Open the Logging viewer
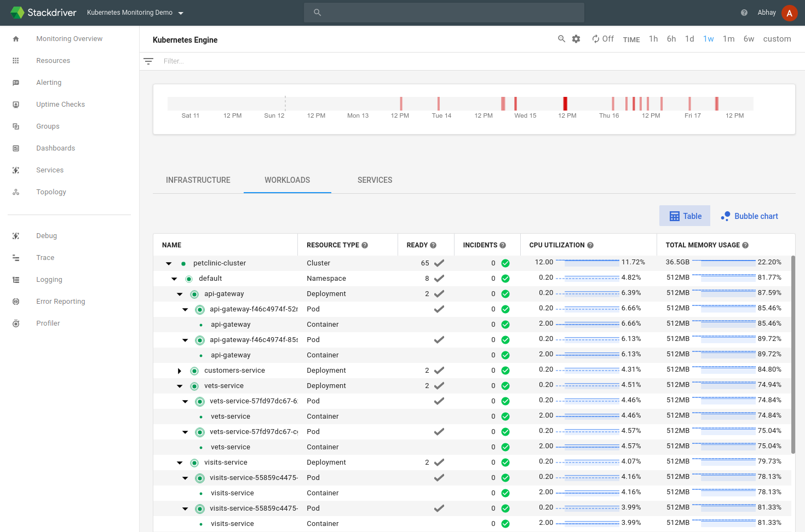 pos(49,279)
